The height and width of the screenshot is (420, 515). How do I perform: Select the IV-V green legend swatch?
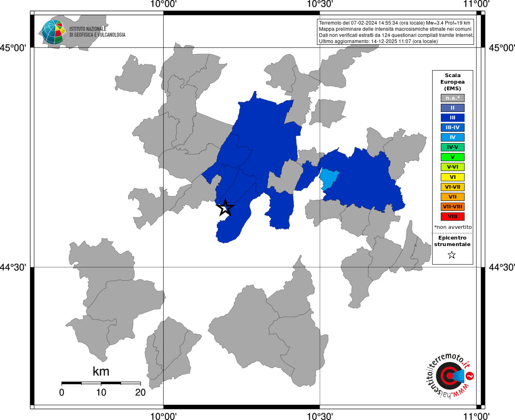pos(453,147)
